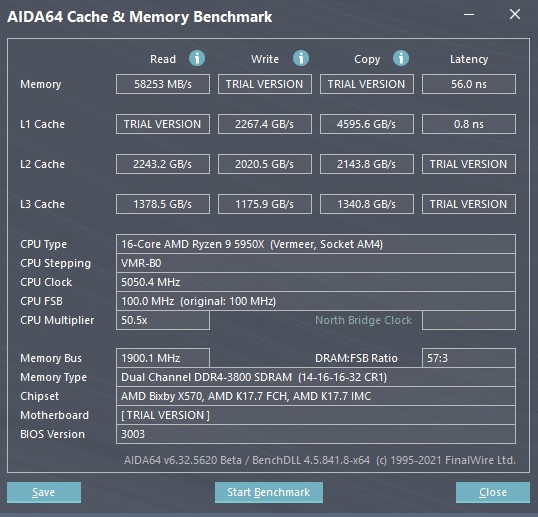The width and height of the screenshot is (538, 517).
Task: Click the Latency column header label
Action: (x=469, y=59)
